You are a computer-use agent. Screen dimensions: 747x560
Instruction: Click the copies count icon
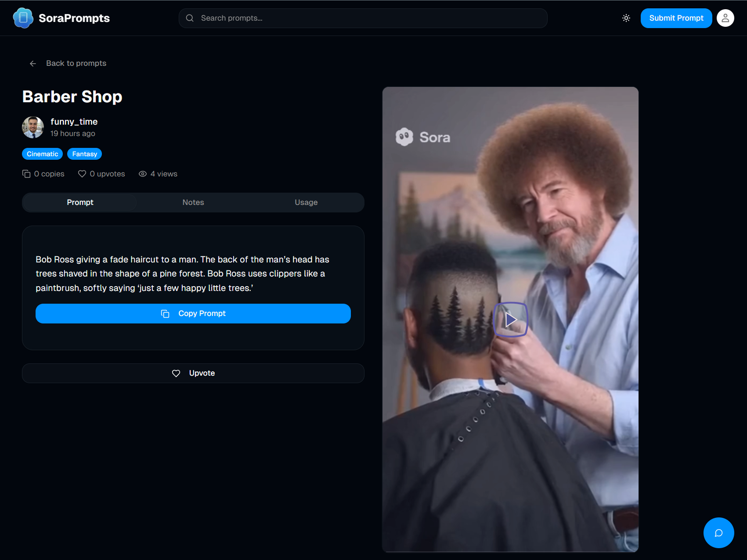pos(26,174)
